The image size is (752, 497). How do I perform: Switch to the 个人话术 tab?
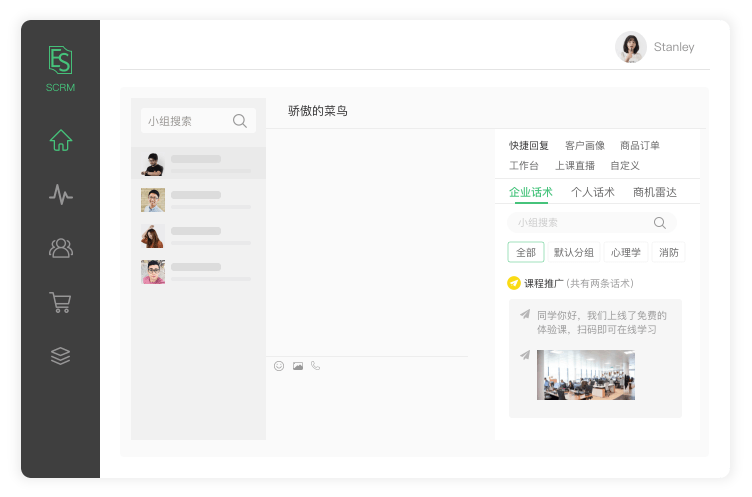[x=592, y=192]
